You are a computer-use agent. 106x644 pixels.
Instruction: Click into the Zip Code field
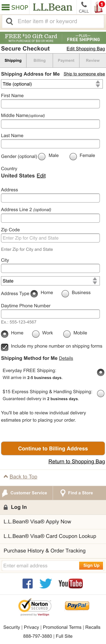(50, 238)
